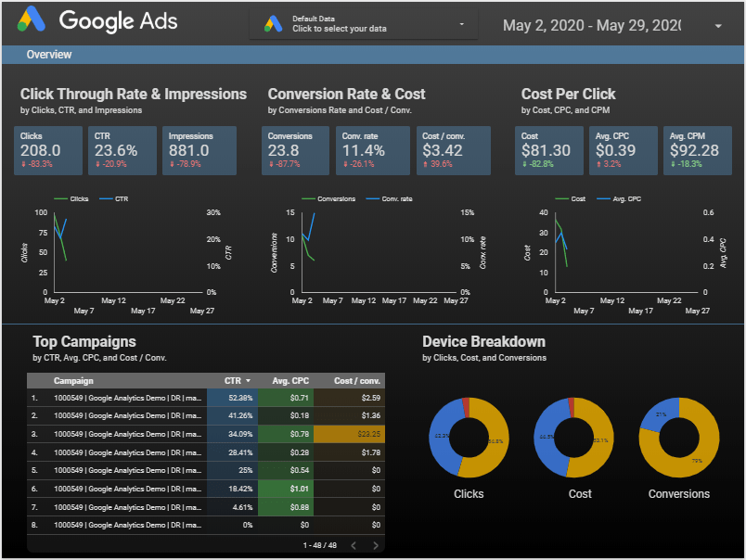
Task: Click the Conversions donut chart
Action: pos(679,438)
